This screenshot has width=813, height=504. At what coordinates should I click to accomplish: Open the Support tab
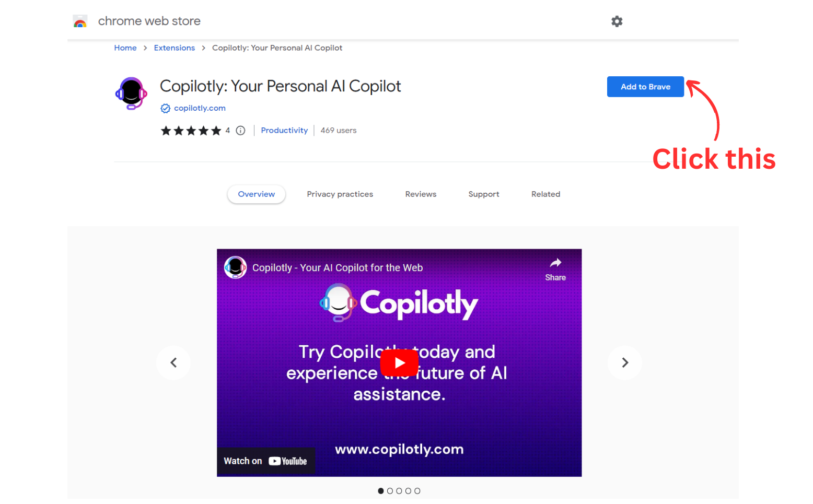(484, 194)
